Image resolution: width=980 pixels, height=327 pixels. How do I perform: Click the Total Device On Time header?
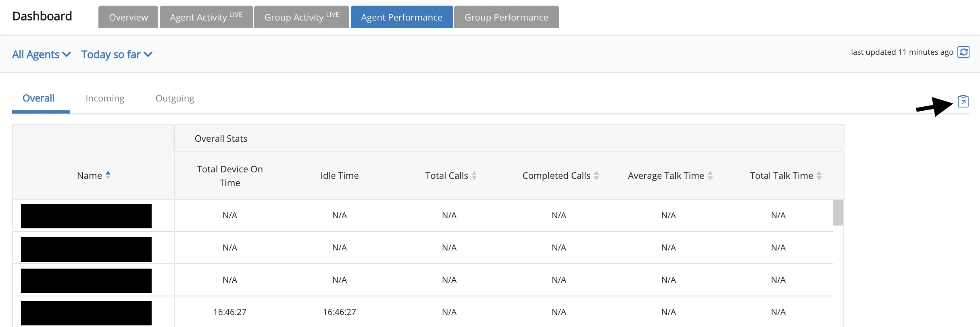point(230,176)
